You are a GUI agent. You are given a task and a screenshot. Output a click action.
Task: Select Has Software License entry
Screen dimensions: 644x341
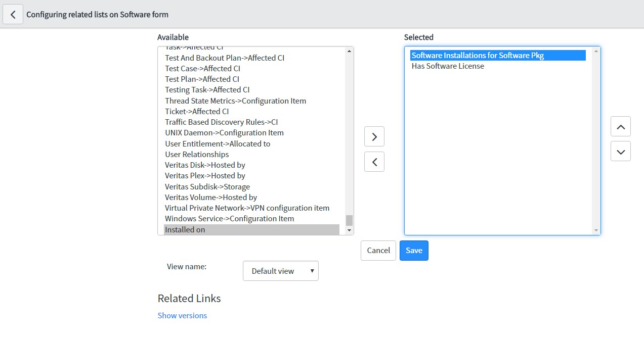(448, 66)
